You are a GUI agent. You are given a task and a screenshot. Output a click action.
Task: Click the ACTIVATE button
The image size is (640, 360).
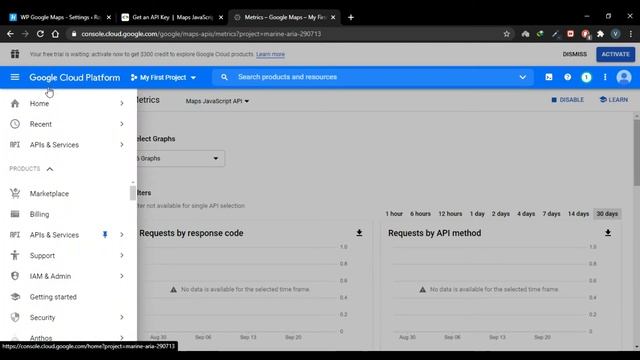616,54
